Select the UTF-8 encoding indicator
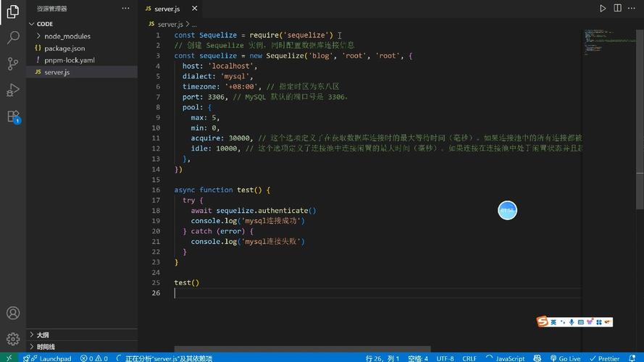The width and height of the screenshot is (644, 362). [x=445, y=358]
